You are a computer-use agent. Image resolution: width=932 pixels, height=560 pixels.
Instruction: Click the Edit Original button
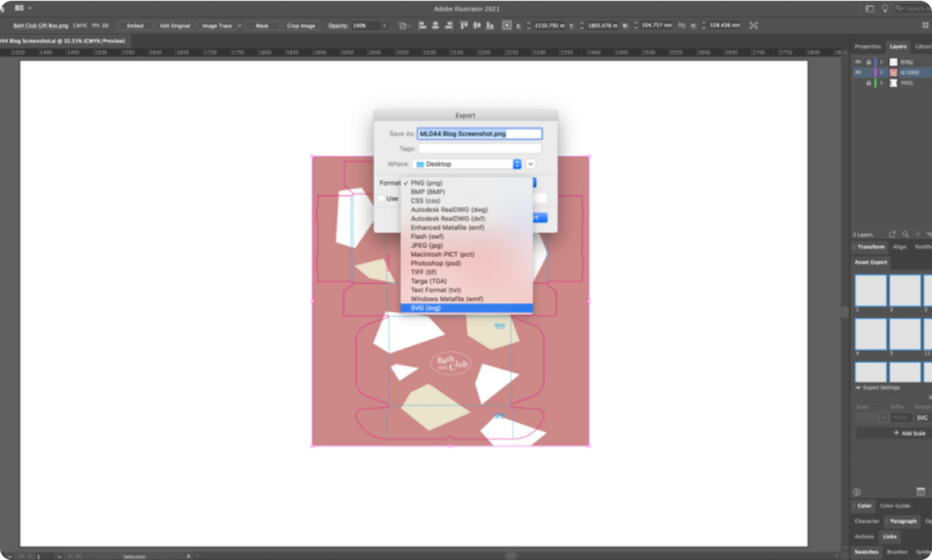[175, 25]
